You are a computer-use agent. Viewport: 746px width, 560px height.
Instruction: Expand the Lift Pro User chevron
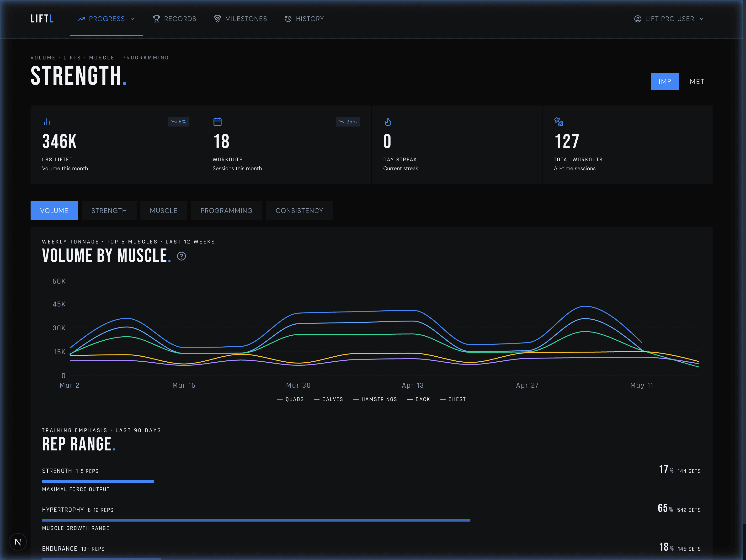[x=702, y=19]
